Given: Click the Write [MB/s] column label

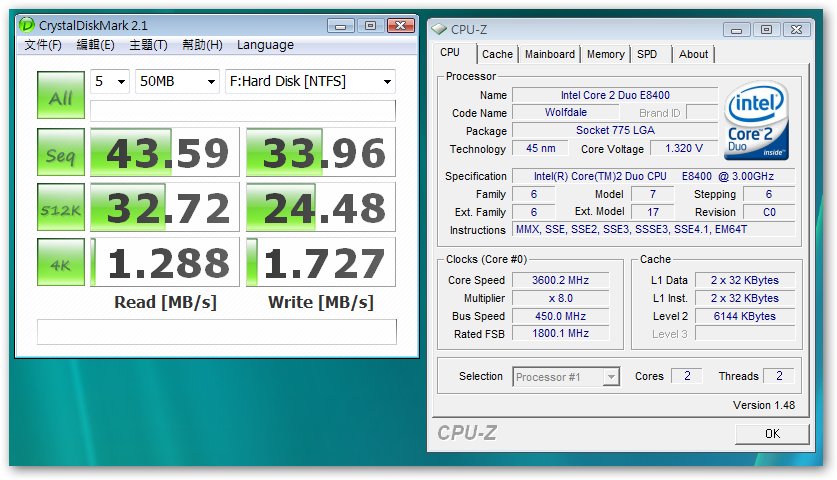Looking at the screenshot, I should [321, 302].
